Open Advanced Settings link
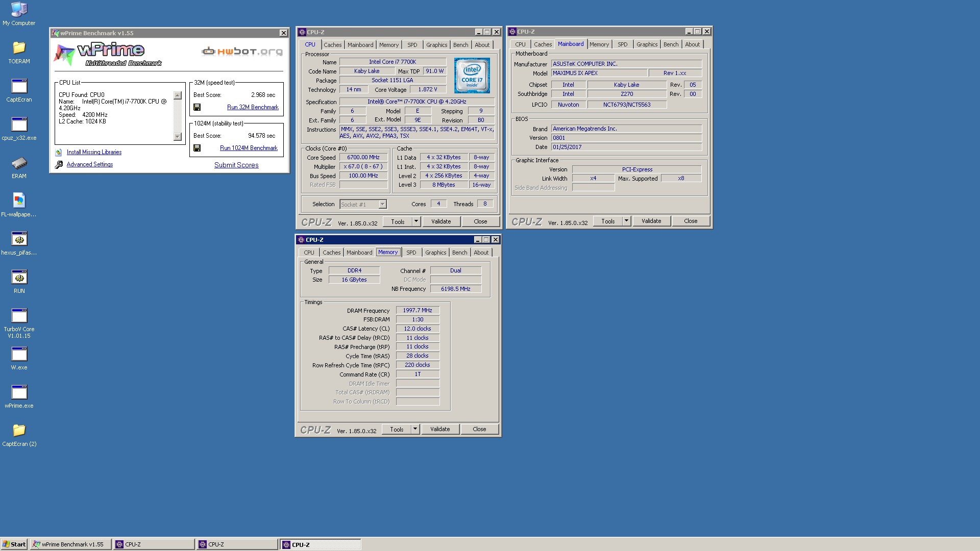The image size is (980, 551). pyautogui.click(x=90, y=164)
